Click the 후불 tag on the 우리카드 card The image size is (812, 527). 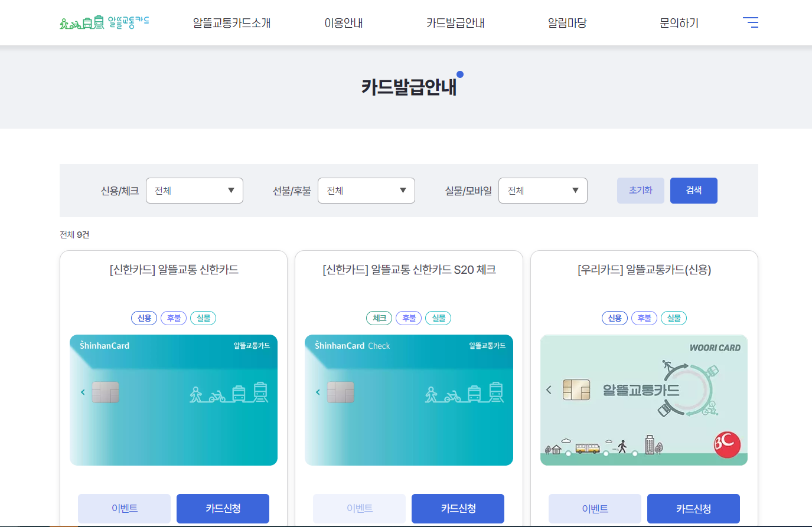tap(644, 318)
